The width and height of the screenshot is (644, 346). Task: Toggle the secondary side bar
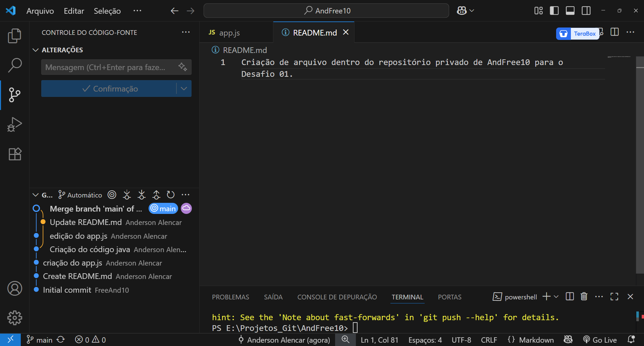[586, 11]
